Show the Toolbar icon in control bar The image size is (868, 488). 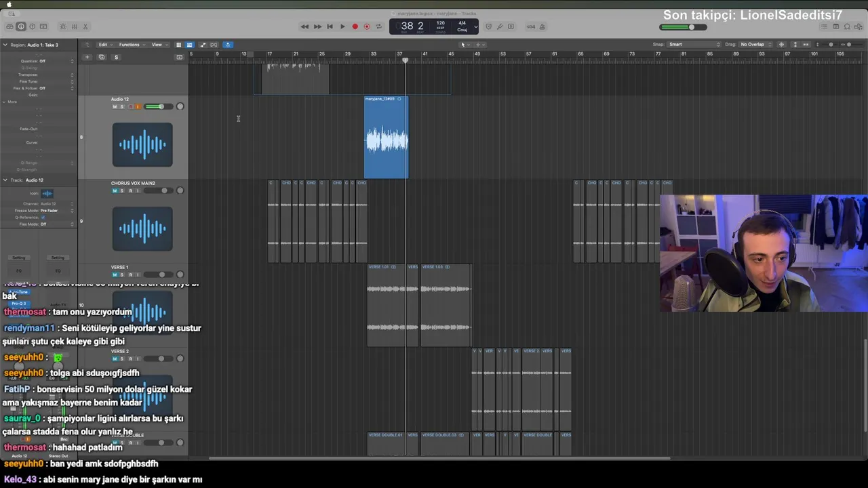[x=43, y=26]
